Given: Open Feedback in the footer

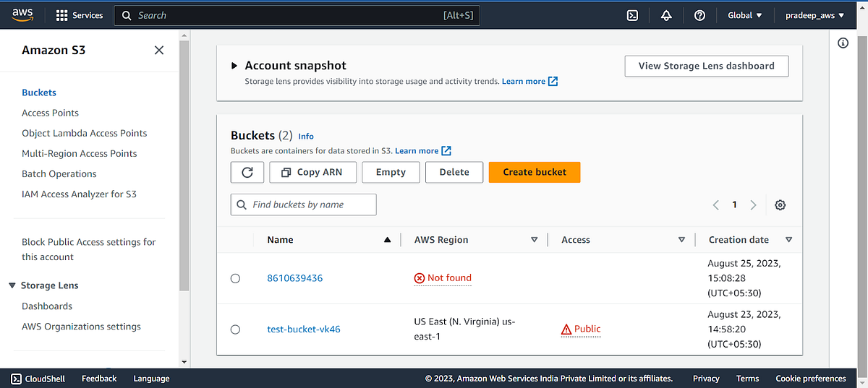Looking at the screenshot, I should tap(99, 379).
